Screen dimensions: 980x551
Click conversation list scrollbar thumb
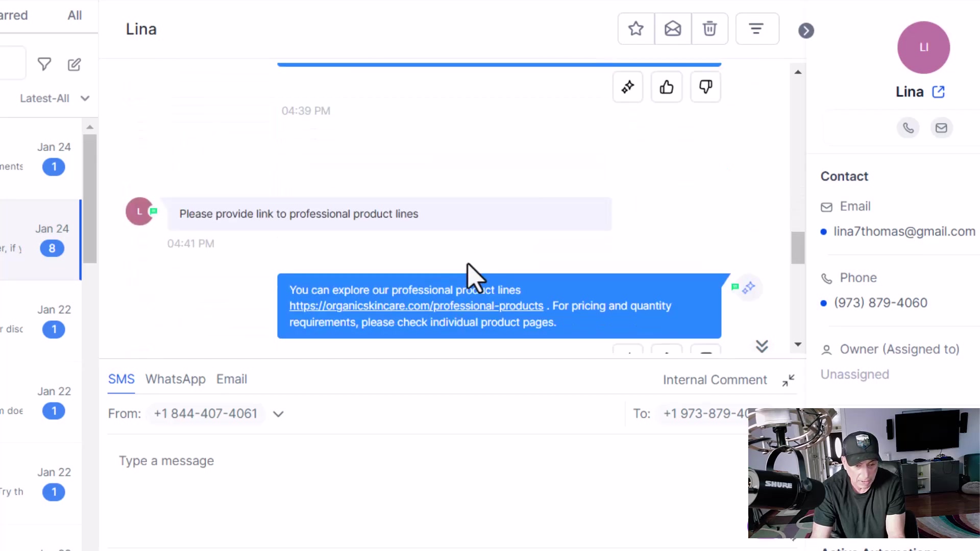(90, 198)
